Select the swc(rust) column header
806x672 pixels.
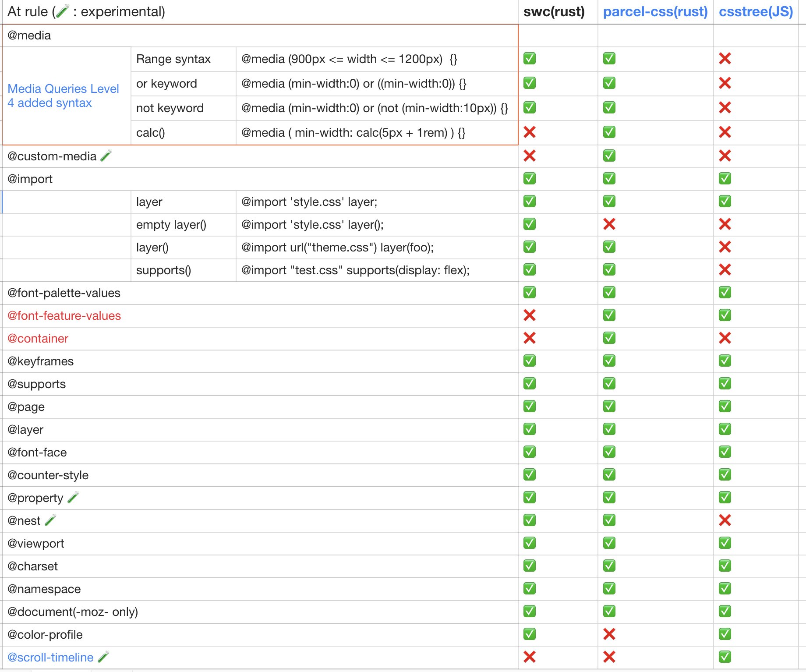pyautogui.click(x=554, y=12)
